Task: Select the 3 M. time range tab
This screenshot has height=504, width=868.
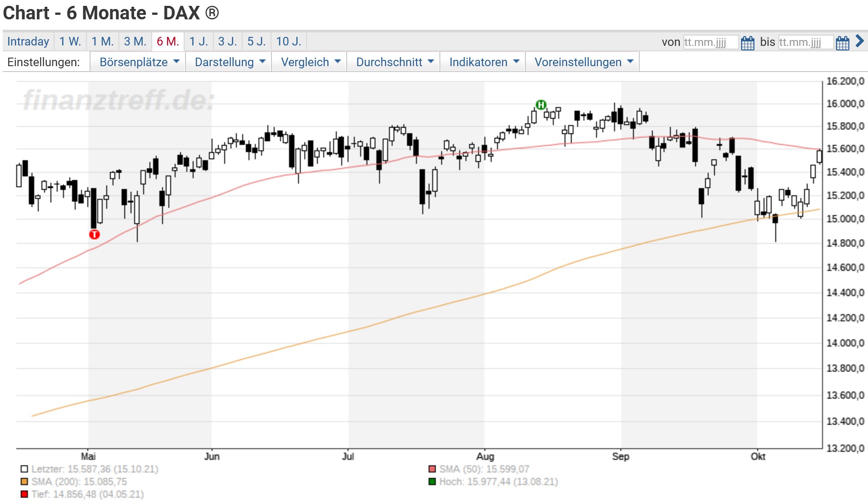Action: click(x=135, y=41)
